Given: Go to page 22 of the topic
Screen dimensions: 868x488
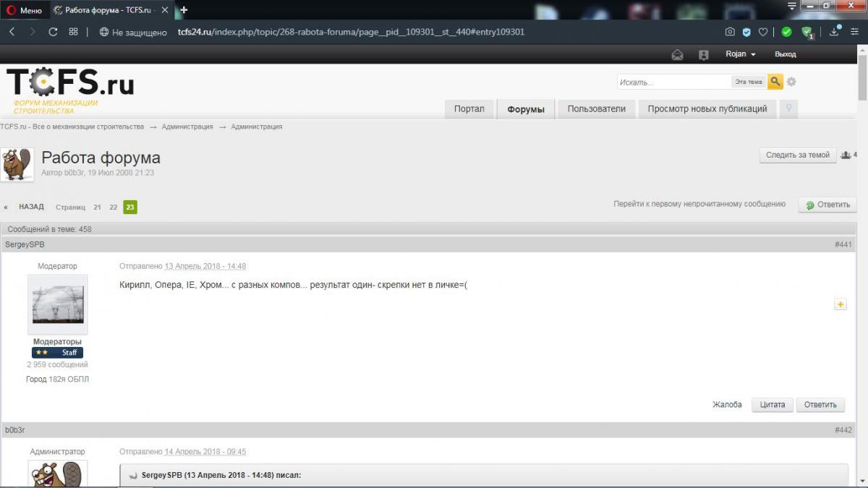Looking at the screenshot, I should [114, 207].
